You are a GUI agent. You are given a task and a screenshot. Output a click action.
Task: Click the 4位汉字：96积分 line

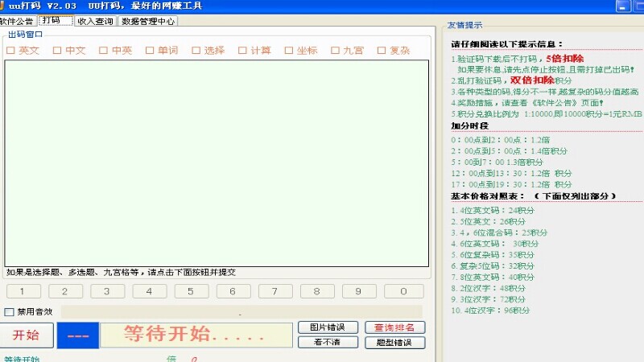(490, 311)
